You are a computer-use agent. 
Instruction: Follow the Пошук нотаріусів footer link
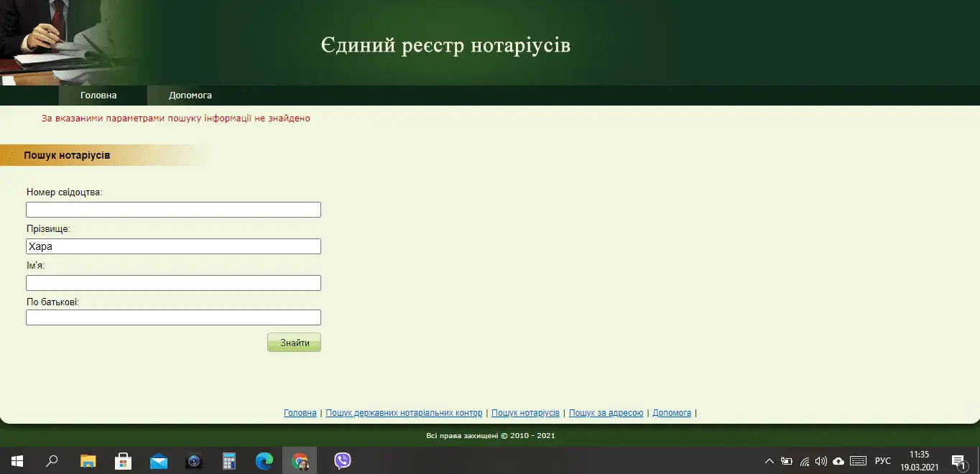tap(525, 412)
